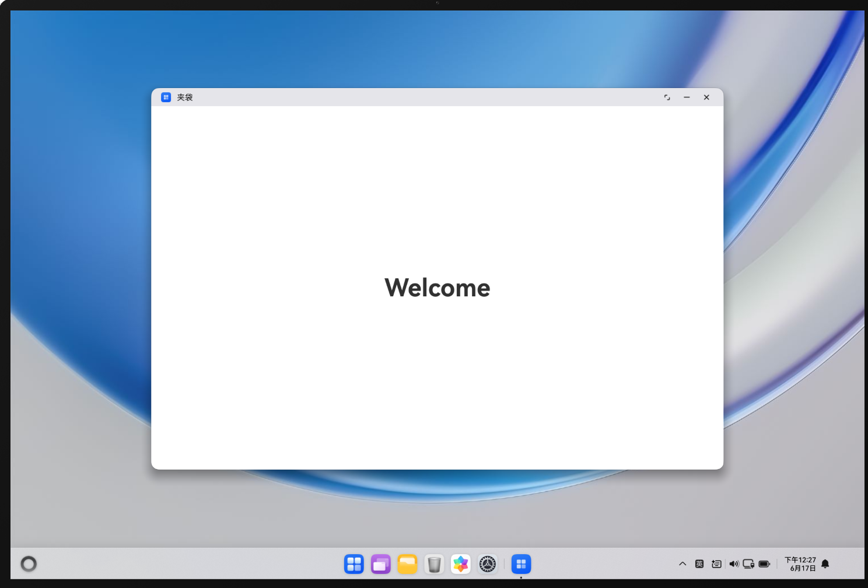Open the notification bell
The height and width of the screenshot is (588, 868).
825,564
